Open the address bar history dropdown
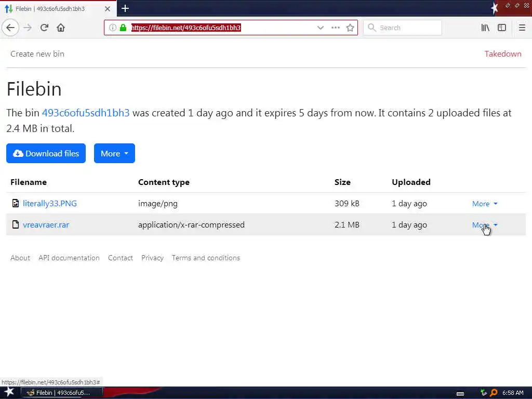This screenshot has width=532, height=399. coord(320,28)
